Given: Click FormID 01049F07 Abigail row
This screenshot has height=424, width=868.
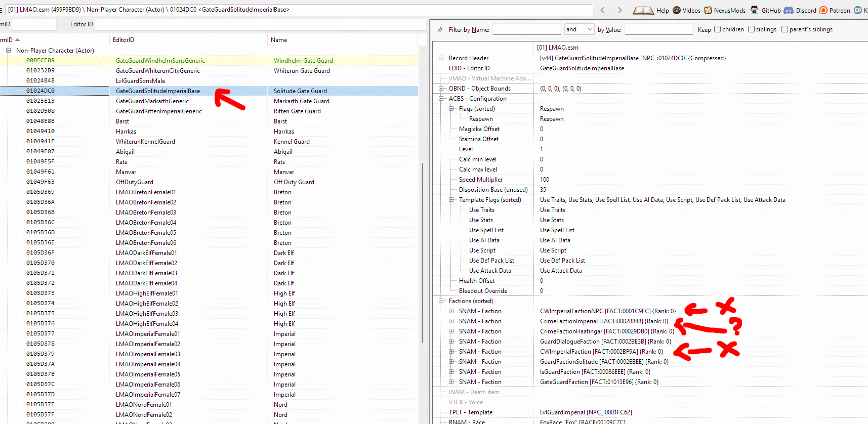Looking at the screenshot, I should click(x=209, y=152).
